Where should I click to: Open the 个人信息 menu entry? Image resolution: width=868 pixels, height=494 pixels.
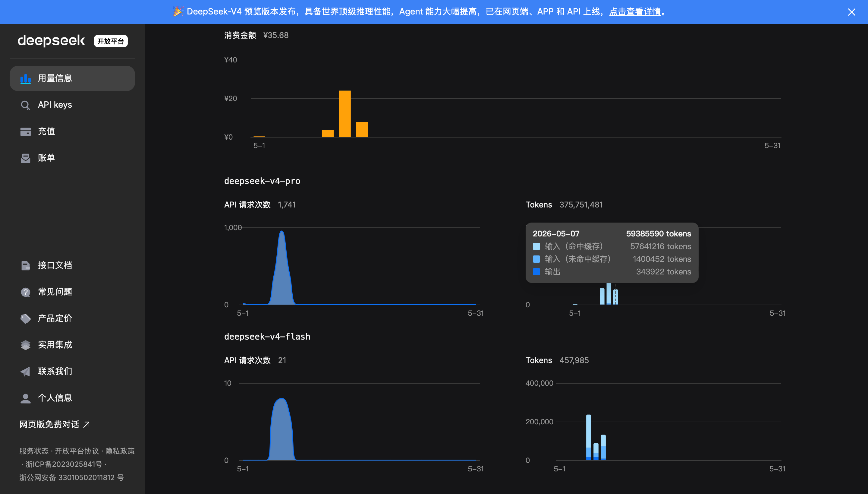[72, 398]
